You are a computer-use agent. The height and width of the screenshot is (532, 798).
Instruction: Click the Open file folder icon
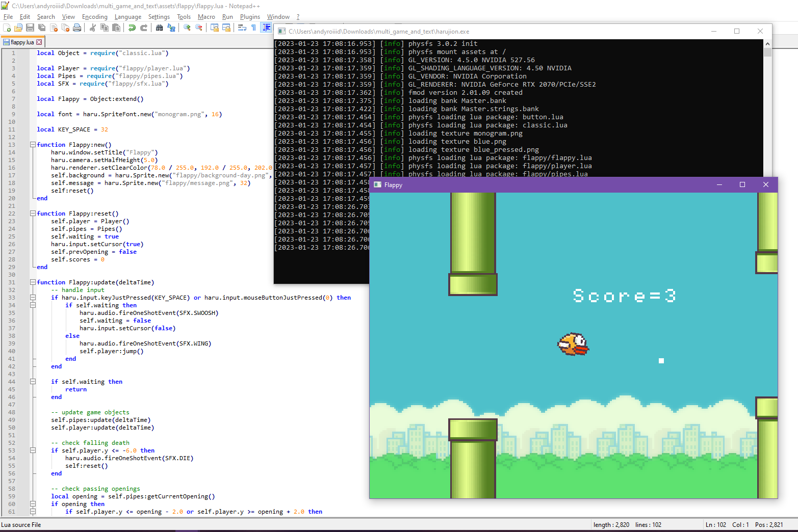[18, 28]
